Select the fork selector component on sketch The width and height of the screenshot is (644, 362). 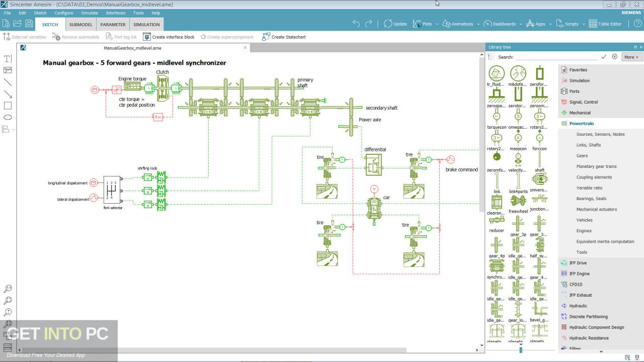click(x=112, y=190)
